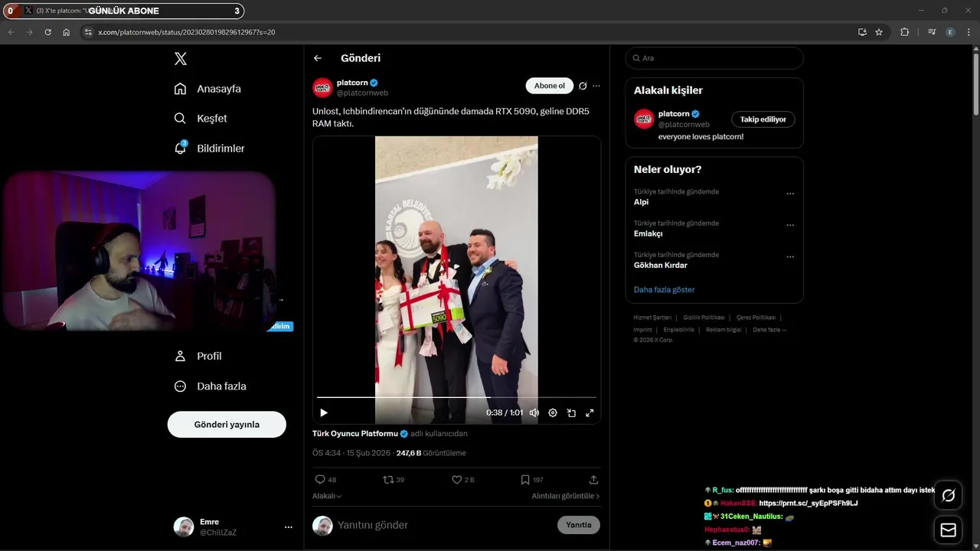The image size is (980, 551).
Task: Enter fullscreen on the video
Action: [590, 412]
